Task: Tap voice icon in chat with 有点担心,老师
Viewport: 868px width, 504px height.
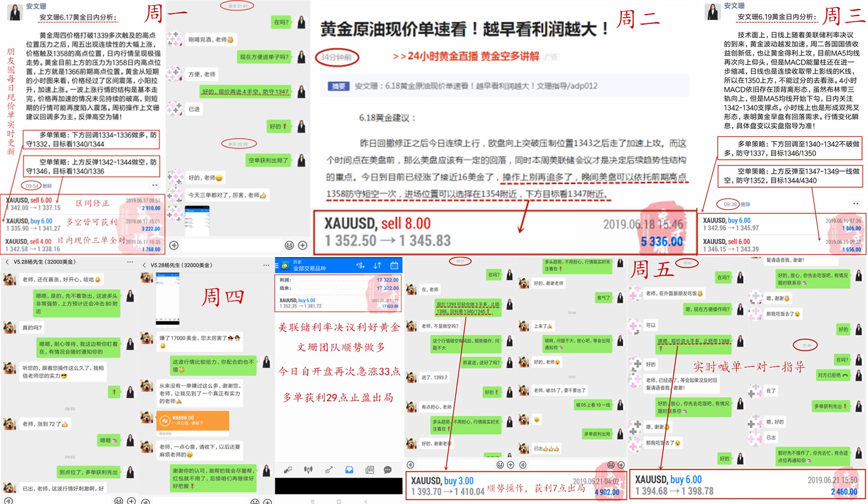Action: pyautogui.click(x=410, y=465)
